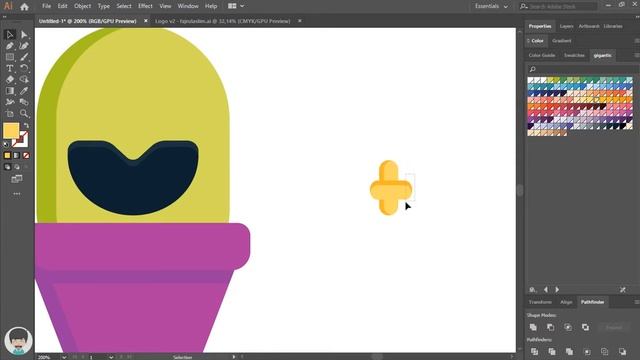The height and width of the screenshot is (360, 640).
Task: Select the Rotate tool
Action: 24,69
